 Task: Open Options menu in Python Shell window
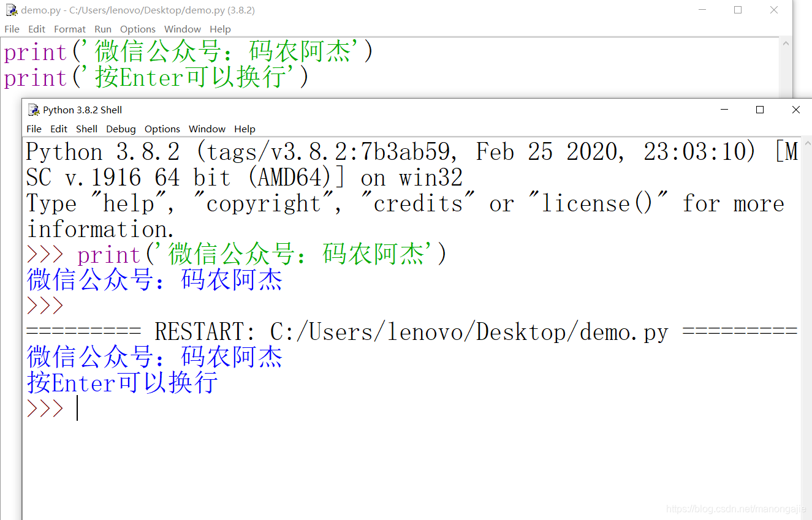tap(162, 129)
